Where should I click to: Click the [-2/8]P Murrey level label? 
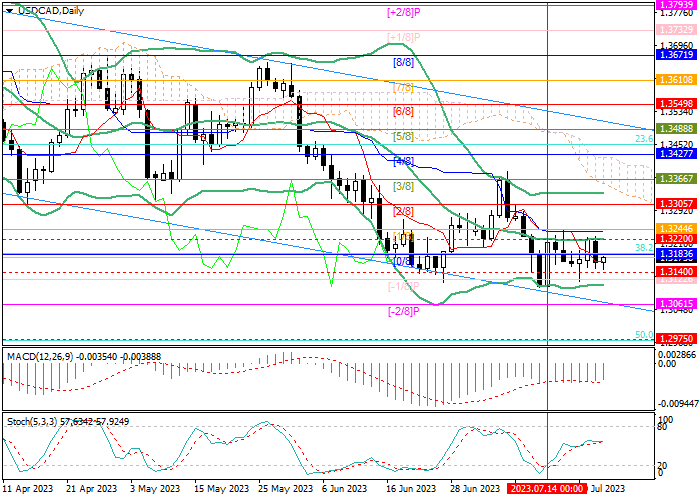(x=404, y=312)
